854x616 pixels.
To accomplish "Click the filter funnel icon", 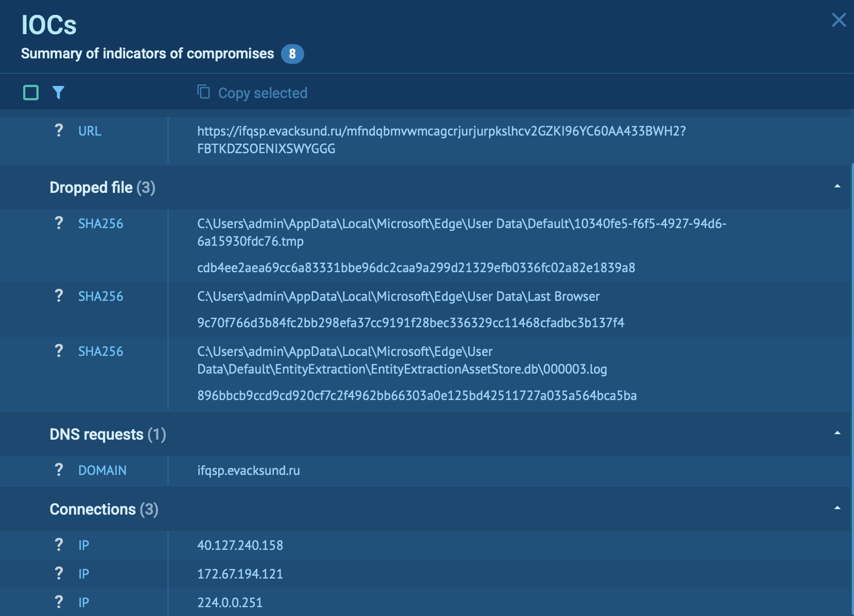I will [58, 93].
